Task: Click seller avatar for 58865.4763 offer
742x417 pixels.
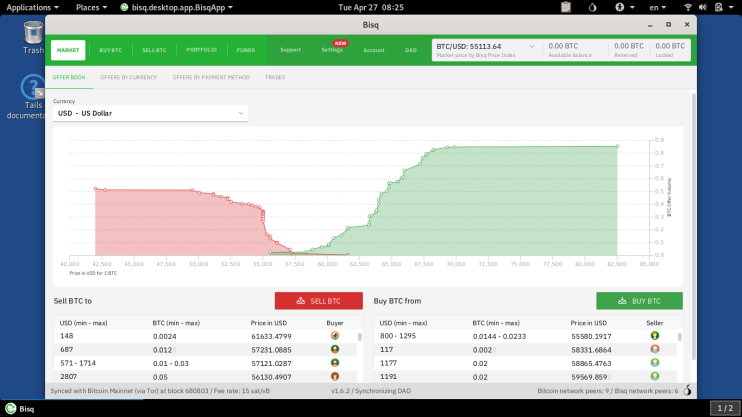Action: (x=654, y=363)
